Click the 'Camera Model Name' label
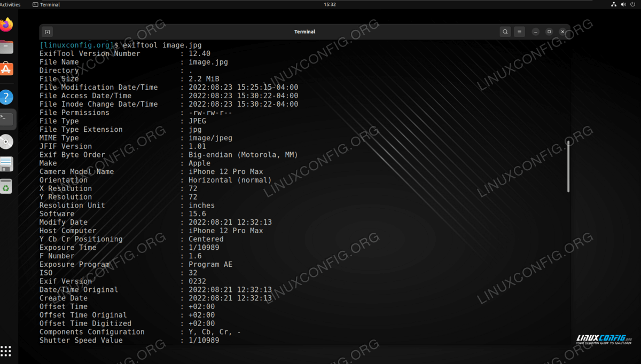641x364 pixels. pyautogui.click(x=77, y=172)
